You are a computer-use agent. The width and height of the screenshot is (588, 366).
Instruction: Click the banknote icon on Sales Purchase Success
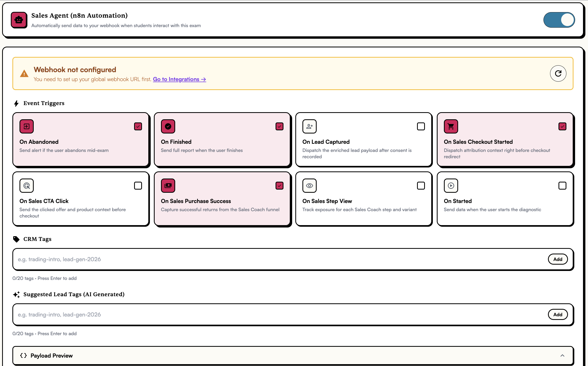(x=168, y=186)
